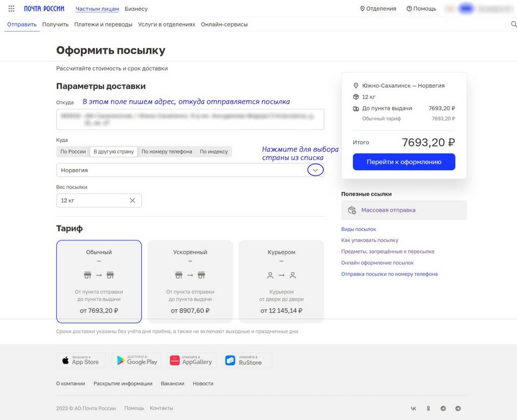
Task: Clear the parcel weight with X icon
Action: [132, 200]
